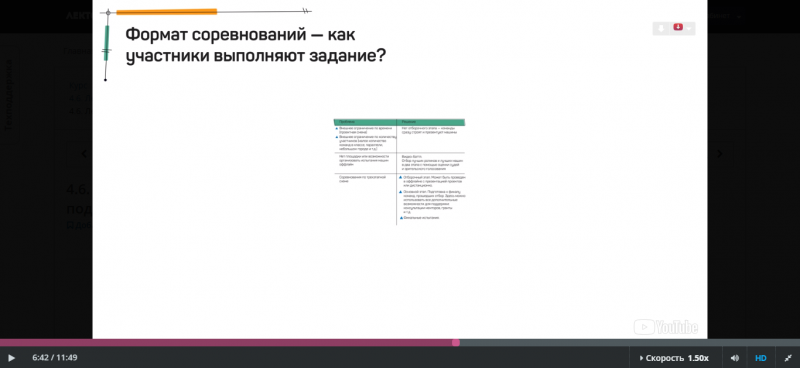Mute the video volume

coord(735,358)
